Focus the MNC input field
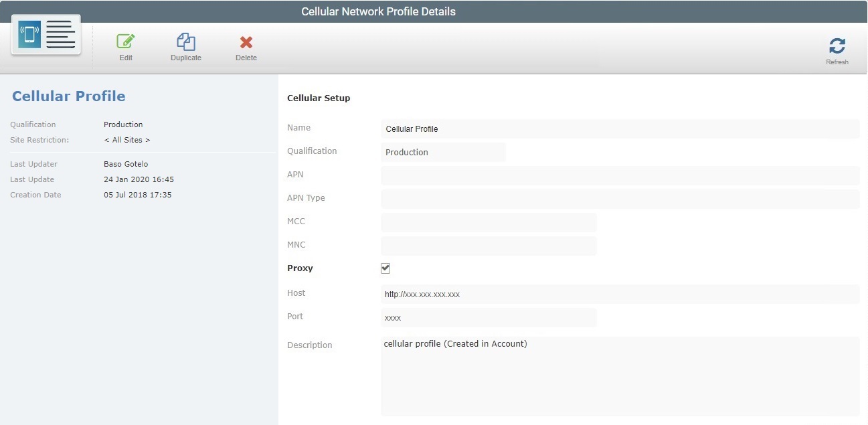Viewport: 868px width, 425px height. (489, 246)
